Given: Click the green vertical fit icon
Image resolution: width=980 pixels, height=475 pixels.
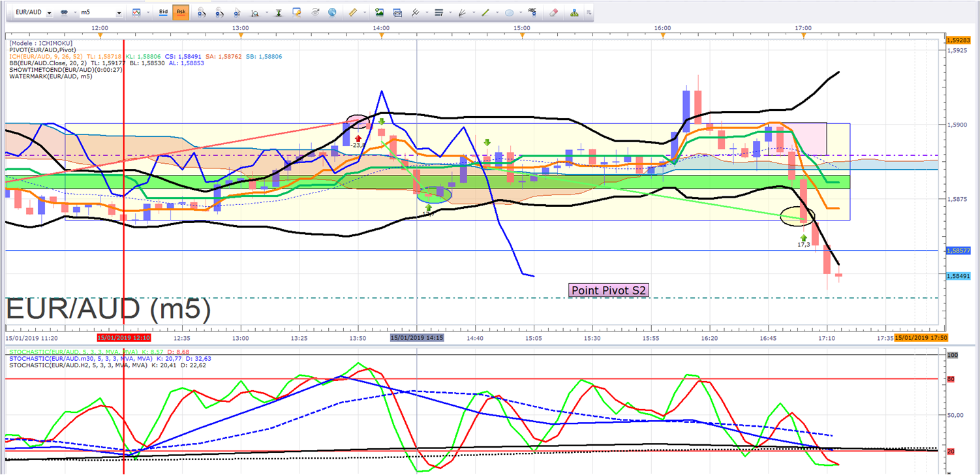Looking at the screenshot, I should tap(279, 12).
